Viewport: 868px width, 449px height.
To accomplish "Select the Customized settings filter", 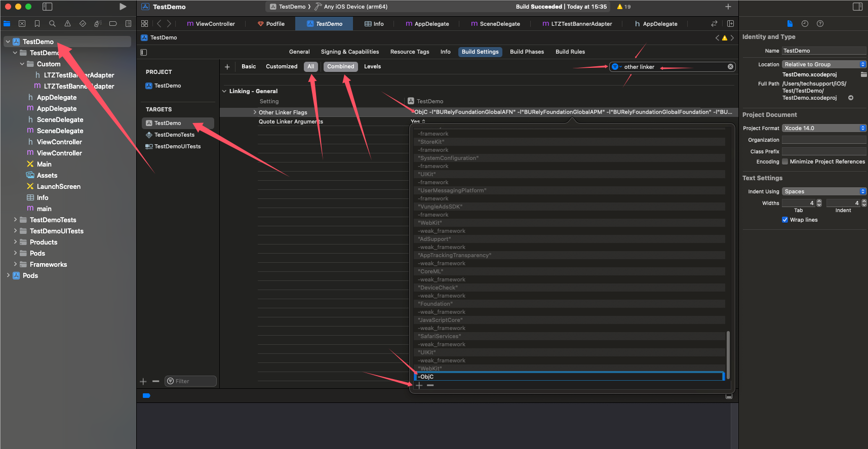I will pos(282,66).
